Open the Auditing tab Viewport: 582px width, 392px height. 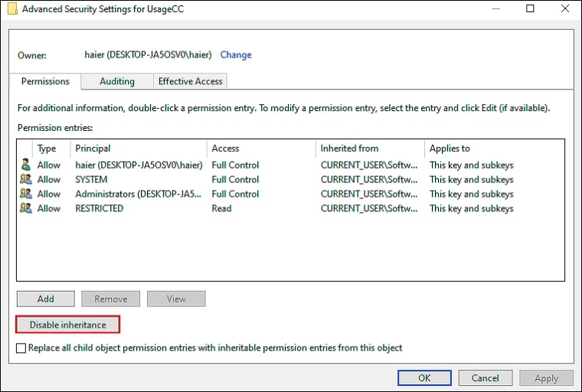[117, 81]
